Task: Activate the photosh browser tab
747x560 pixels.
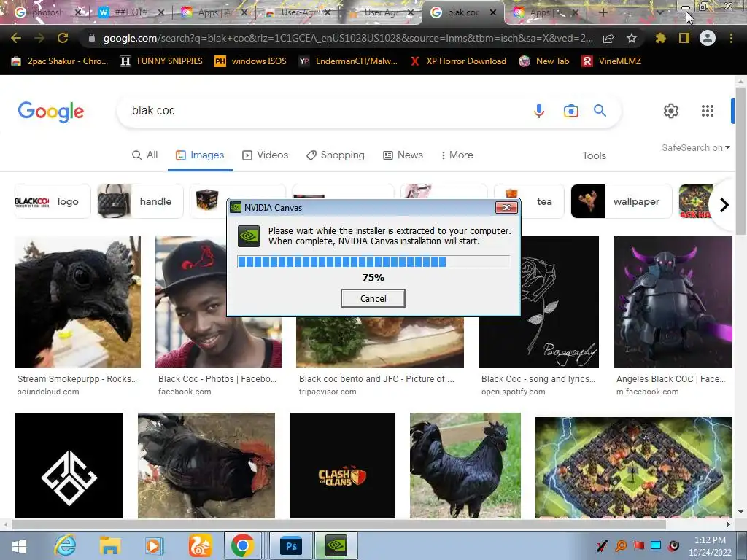Action: (46, 12)
